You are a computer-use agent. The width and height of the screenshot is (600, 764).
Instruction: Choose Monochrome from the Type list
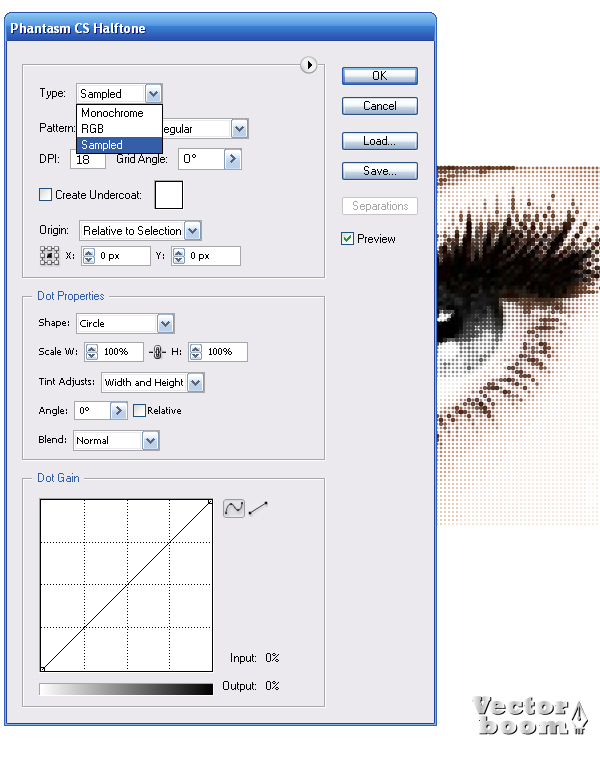[x=119, y=113]
